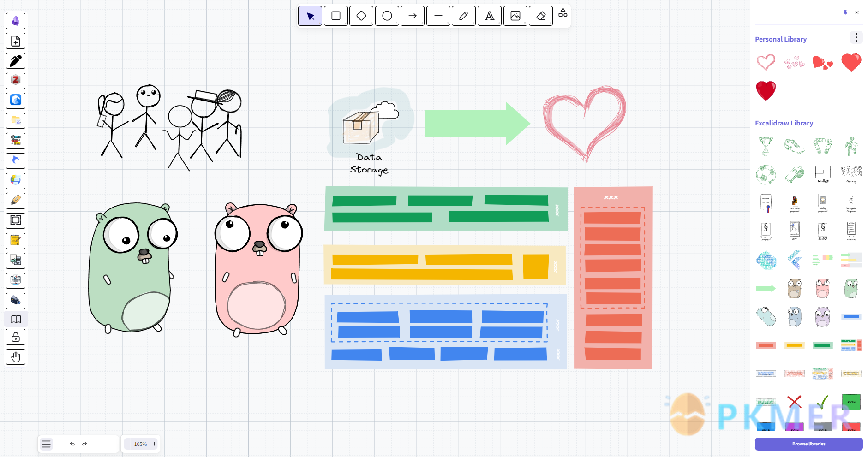Select the red X mark library item

[x=794, y=402]
